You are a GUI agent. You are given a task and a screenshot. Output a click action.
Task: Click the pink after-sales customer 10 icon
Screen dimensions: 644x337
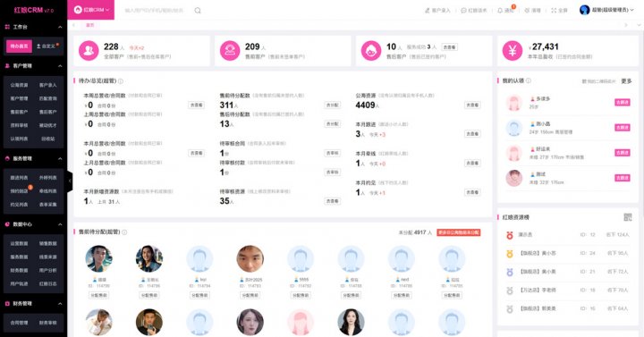371,50
